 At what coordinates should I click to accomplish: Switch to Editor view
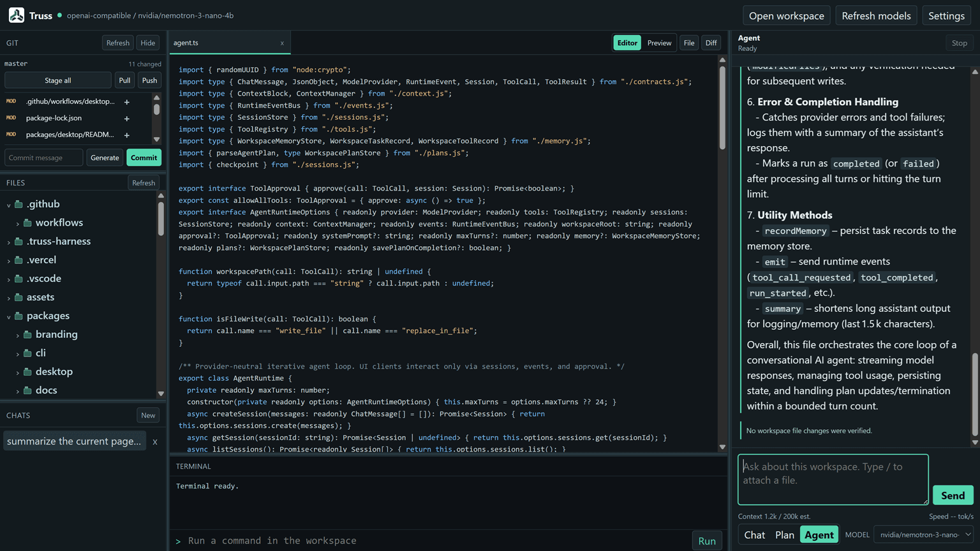[x=627, y=43]
